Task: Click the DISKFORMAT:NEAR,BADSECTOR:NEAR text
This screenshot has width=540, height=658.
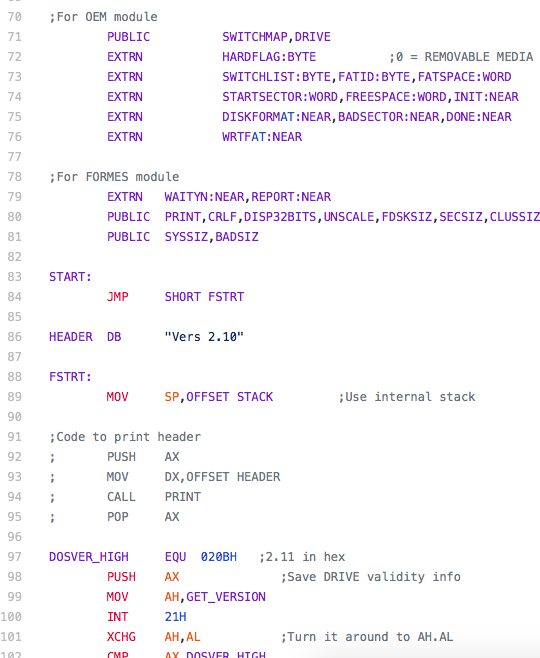Action: pyautogui.click(x=331, y=117)
